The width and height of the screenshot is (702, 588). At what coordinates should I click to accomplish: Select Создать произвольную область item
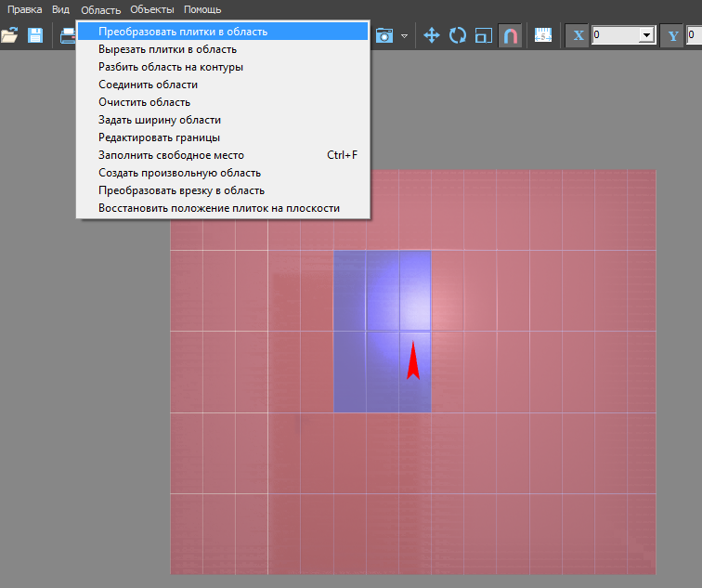[x=179, y=173]
